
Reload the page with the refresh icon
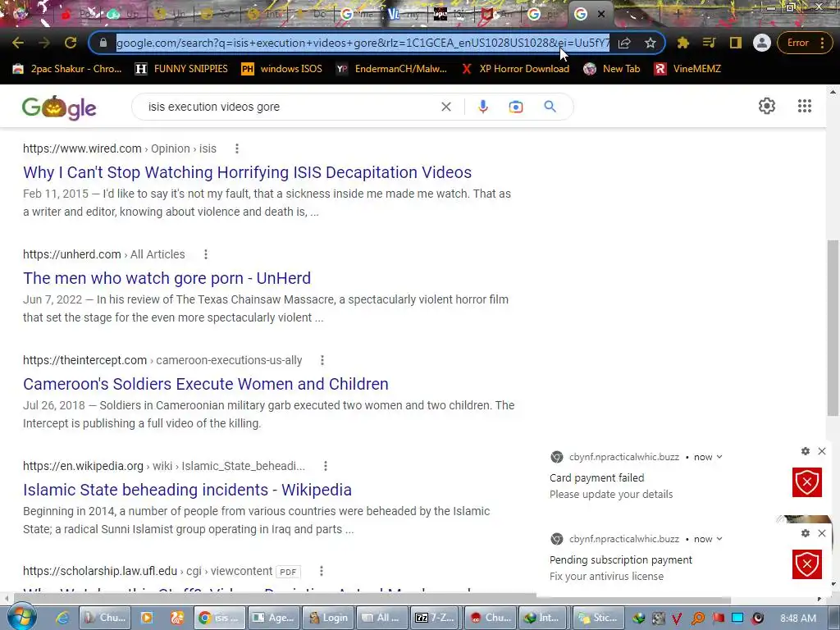pos(71,43)
